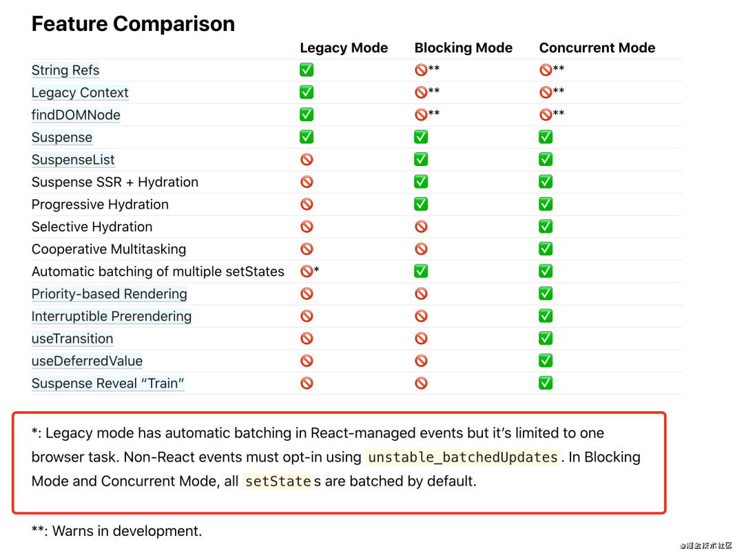The width and height of the screenshot is (744, 560).
Task: Click the unstable_batchedUpdates code text
Action: coord(463,457)
